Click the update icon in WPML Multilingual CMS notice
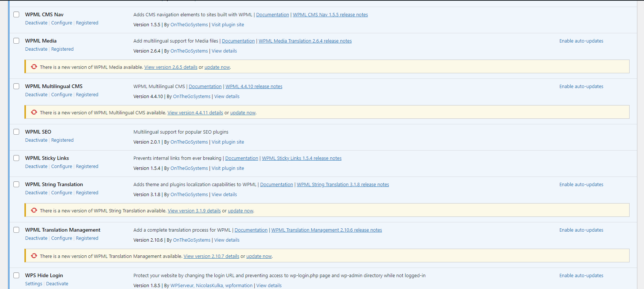Viewport: 644px width, 289px height. coord(34,112)
